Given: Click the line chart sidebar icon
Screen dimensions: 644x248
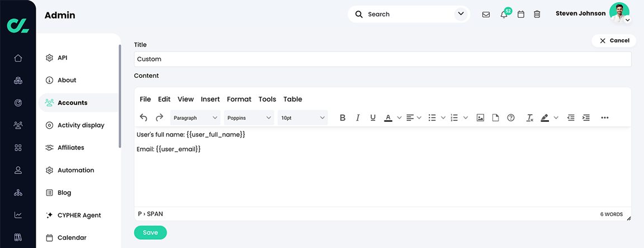Looking at the screenshot, I should 18,214.
